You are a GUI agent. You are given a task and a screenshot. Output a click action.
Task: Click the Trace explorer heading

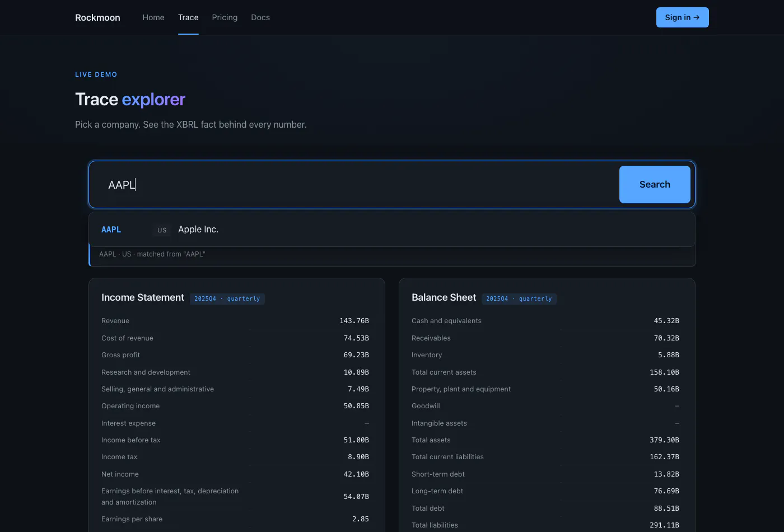click(130, 99)
